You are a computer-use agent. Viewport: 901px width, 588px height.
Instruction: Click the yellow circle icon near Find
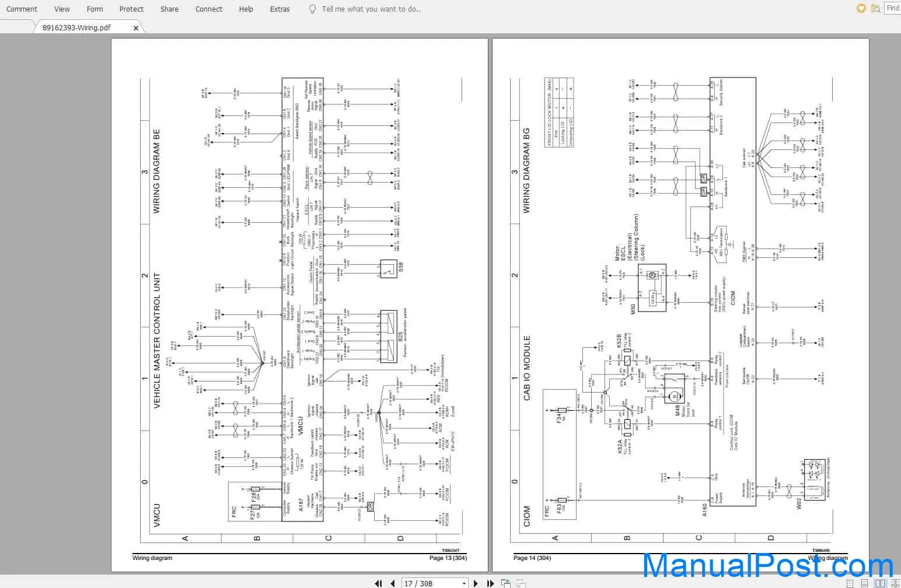click(x=861, y=8)
